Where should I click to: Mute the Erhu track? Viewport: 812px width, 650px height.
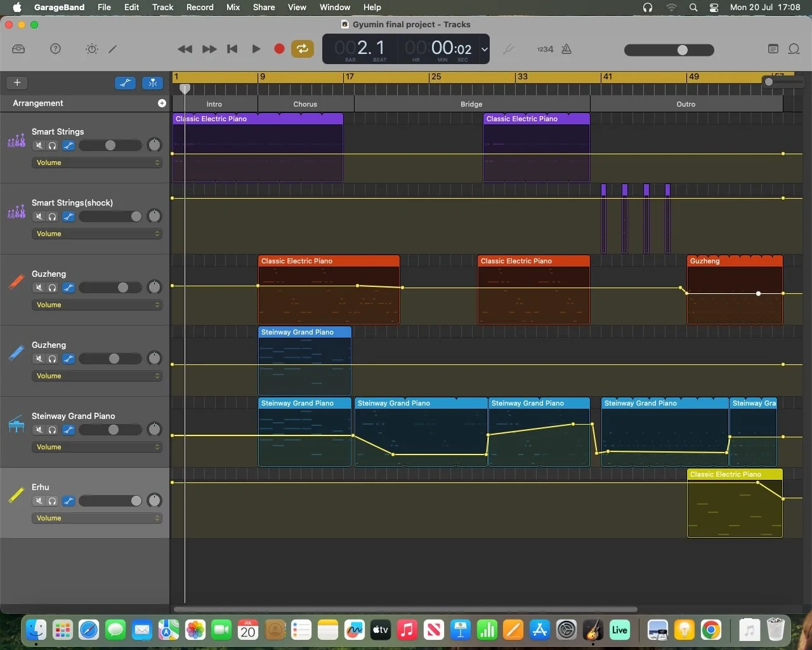click(39, 501)
